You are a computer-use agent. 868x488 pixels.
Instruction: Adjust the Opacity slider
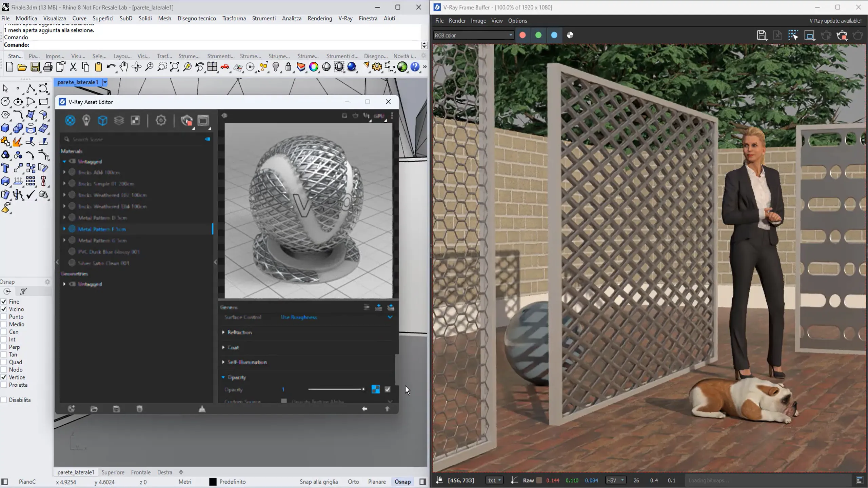pyautogui.click(x=336, y=389)
